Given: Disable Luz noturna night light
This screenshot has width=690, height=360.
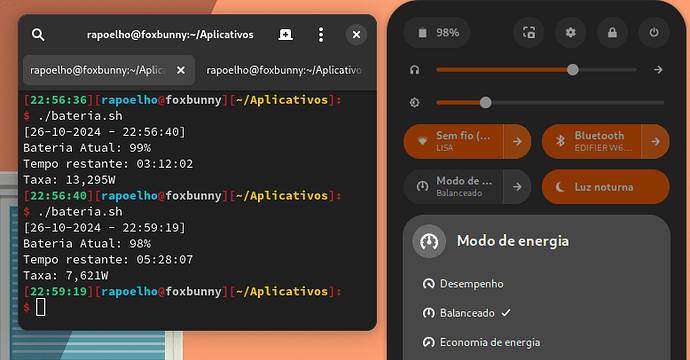Looking at the screenshot, I should [x=606, y=187].
